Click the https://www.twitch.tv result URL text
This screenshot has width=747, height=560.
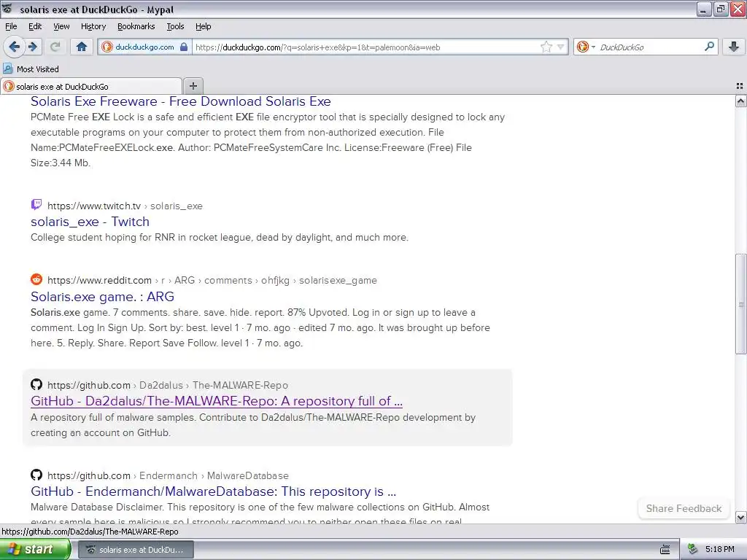coord(94,206)
